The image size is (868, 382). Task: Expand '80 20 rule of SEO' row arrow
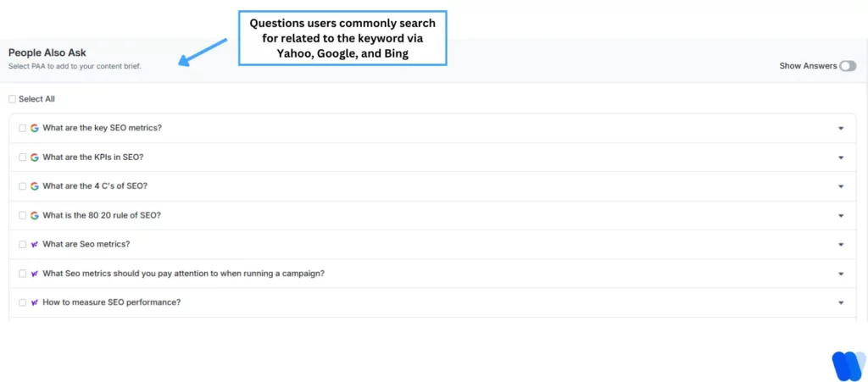[x=841, y=216]
